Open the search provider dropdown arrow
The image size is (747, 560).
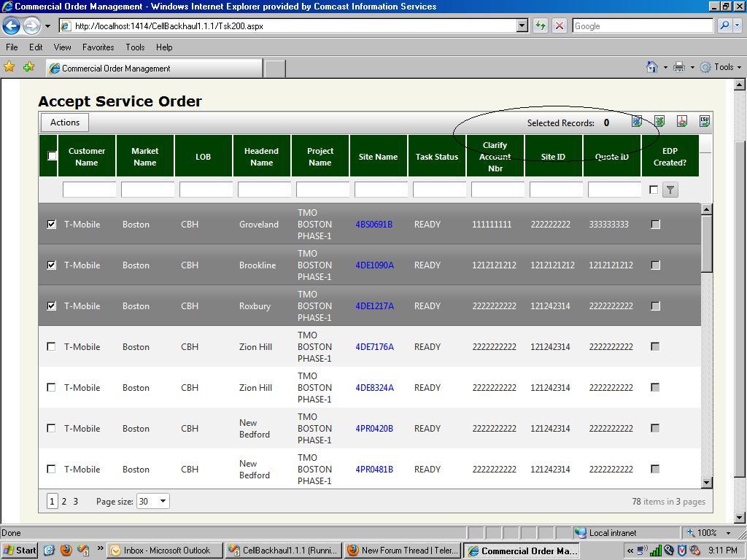click(737, 26)
